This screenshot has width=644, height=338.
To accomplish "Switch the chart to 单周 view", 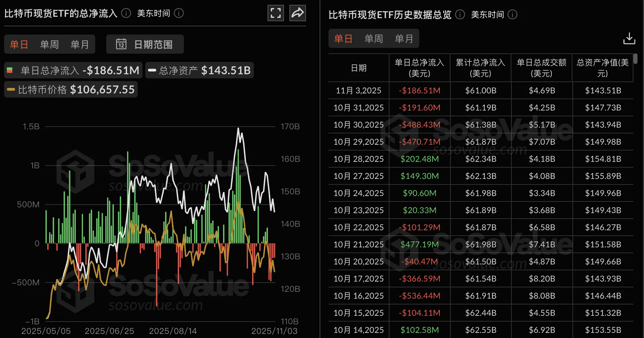I will (49, 44).
